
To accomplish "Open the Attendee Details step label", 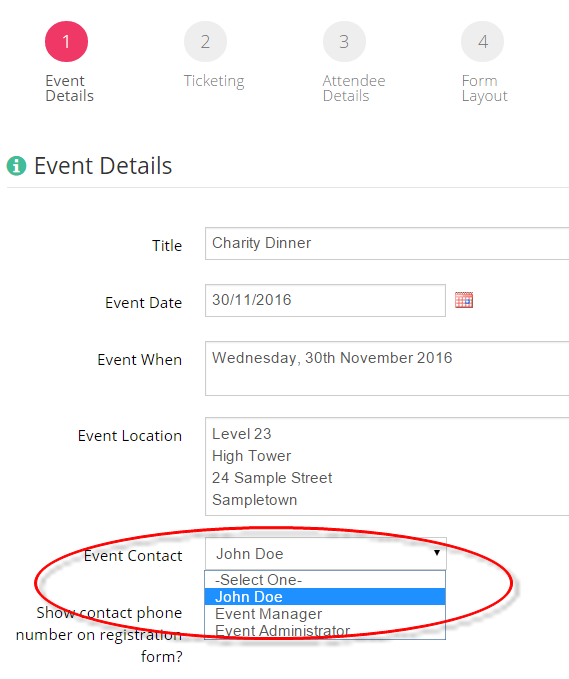I will click(354, 88).
